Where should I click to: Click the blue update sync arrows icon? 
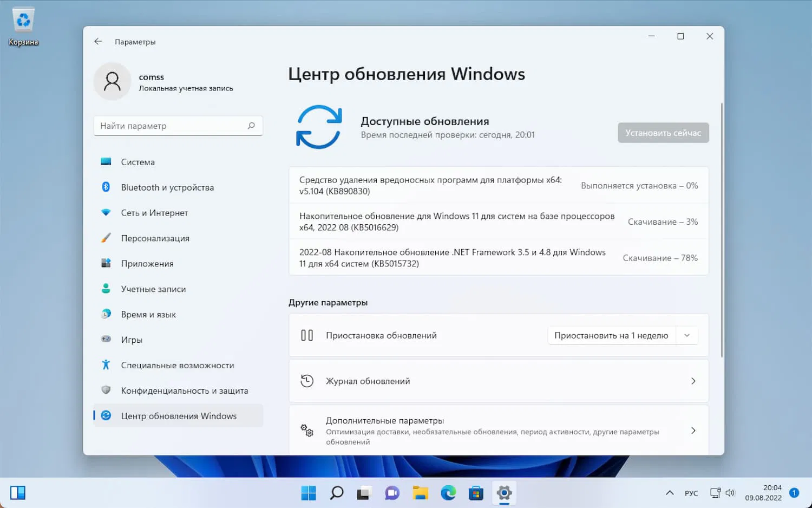pyautogui.click(x=319, y=127)
